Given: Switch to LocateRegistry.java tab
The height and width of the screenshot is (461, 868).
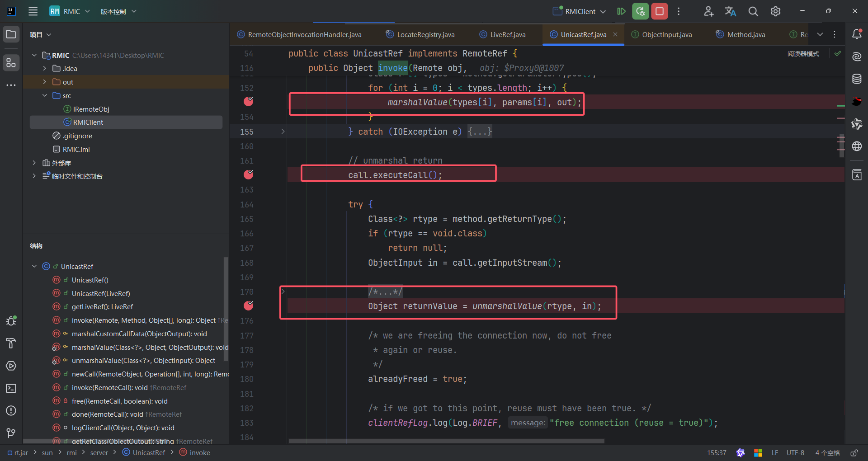Looking at the screenshot, I should click(420, 34).
